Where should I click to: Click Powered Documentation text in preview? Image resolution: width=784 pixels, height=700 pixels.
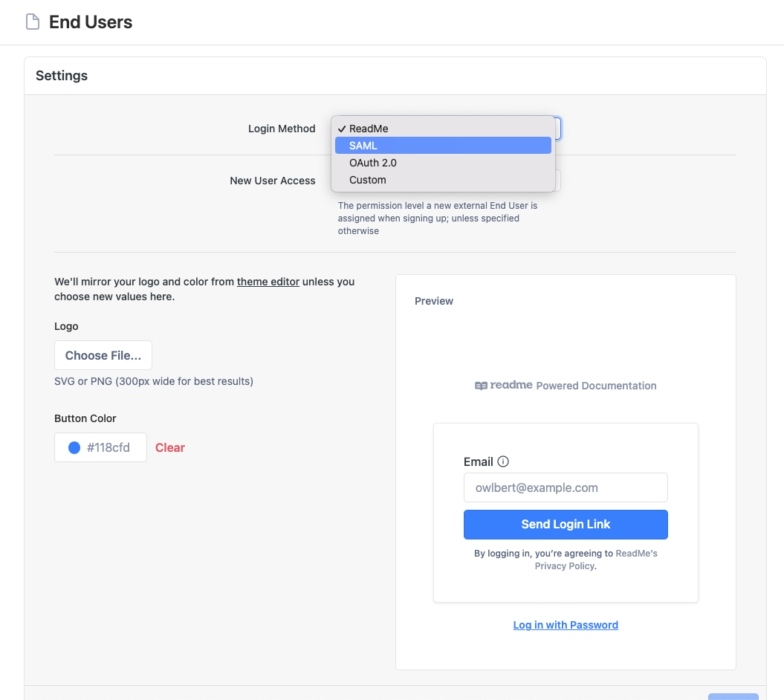click(x=596, y=386)
